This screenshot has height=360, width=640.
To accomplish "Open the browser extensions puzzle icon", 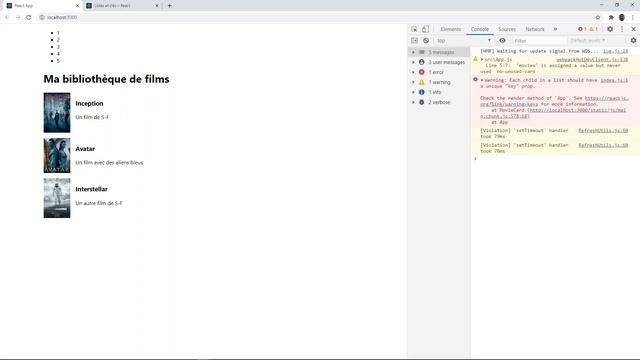I will [611, 18].
